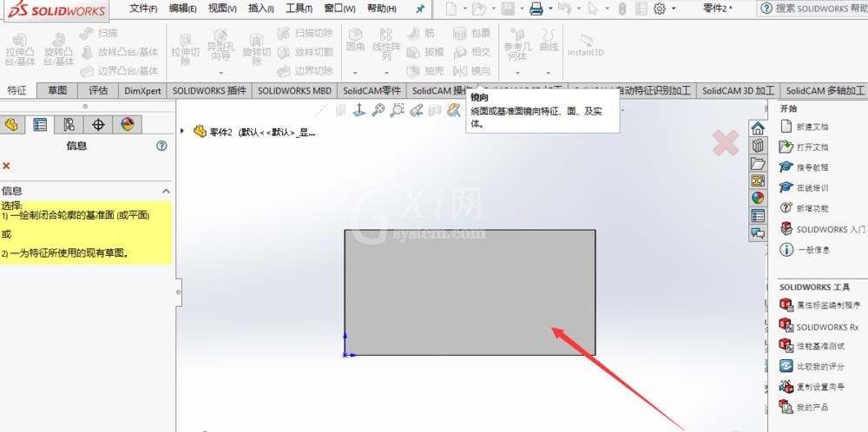868x432 pixels.
Task: Choose the 包覆 wrap feature
Action: point(471,33)
